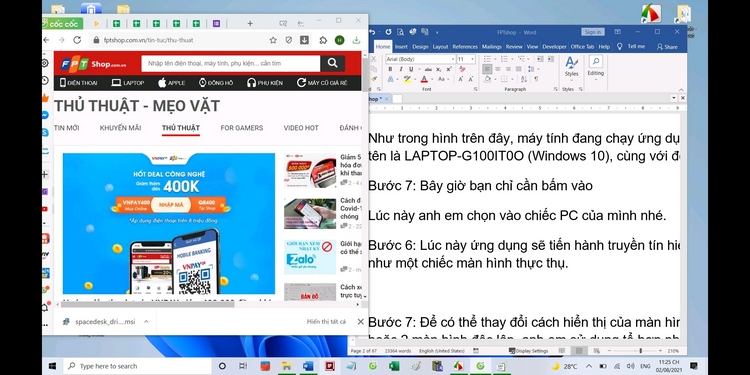This screenshot has height=375, width=750.
Task: Increase indent in Word
Action: [550, 59]
